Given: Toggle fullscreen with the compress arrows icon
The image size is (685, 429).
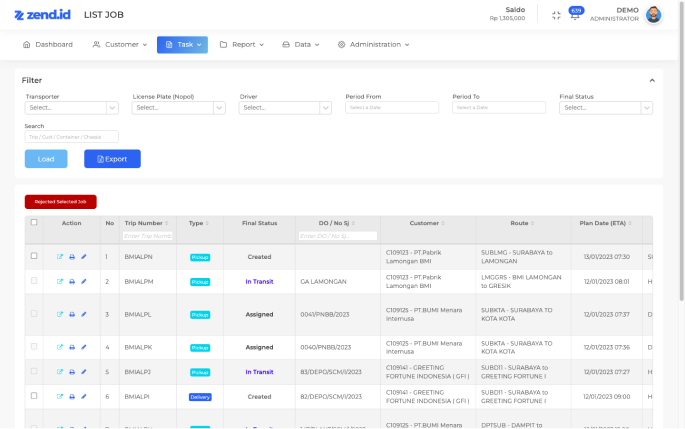Looking at the screenshot, I should tap(556, 15).
